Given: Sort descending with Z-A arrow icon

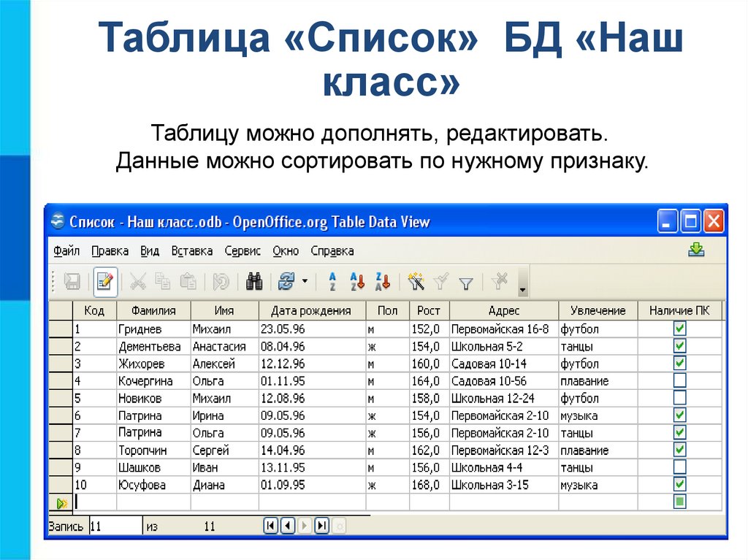Looking at the screenshot, I should pyautogui.click(x=383, y=282).
